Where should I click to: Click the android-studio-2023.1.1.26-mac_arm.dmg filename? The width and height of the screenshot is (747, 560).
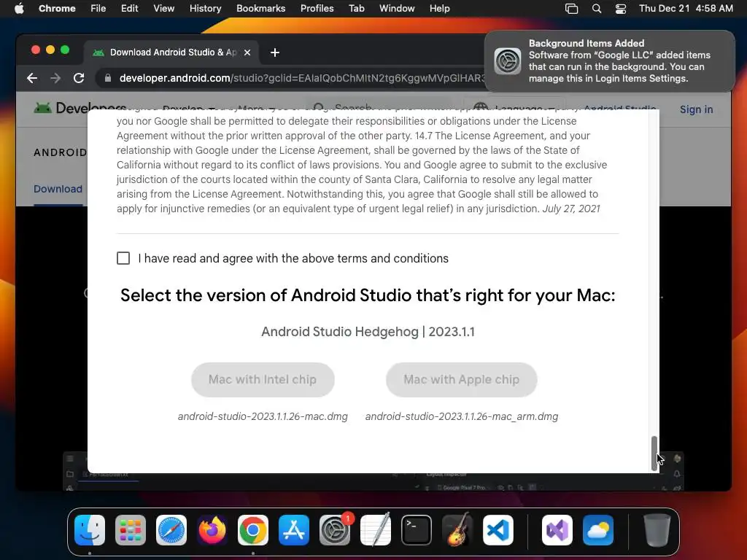coord(462,416)
